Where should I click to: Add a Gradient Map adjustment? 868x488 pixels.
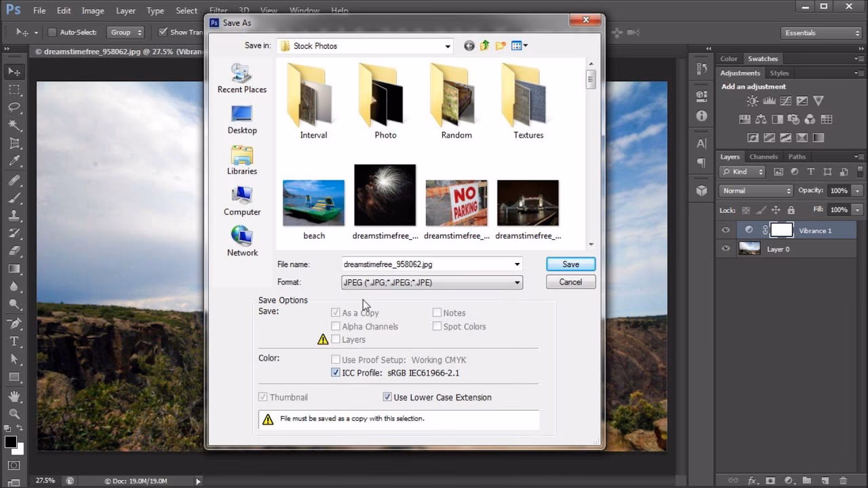[x=818, y=138]
